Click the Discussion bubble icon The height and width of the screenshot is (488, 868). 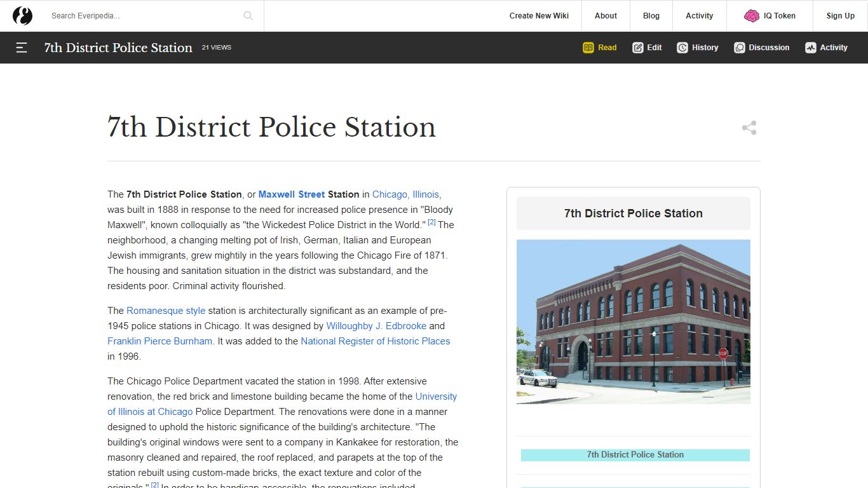click(x=740, y=48)
